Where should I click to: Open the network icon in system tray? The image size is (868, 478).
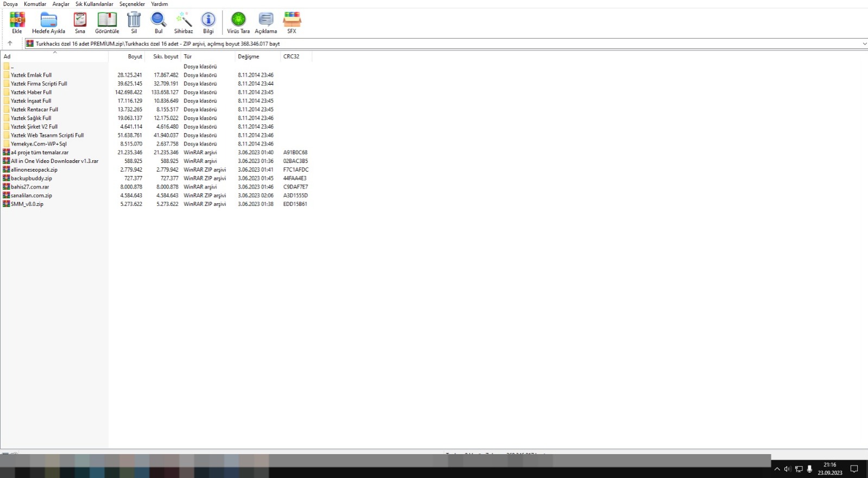click(799, 469)
